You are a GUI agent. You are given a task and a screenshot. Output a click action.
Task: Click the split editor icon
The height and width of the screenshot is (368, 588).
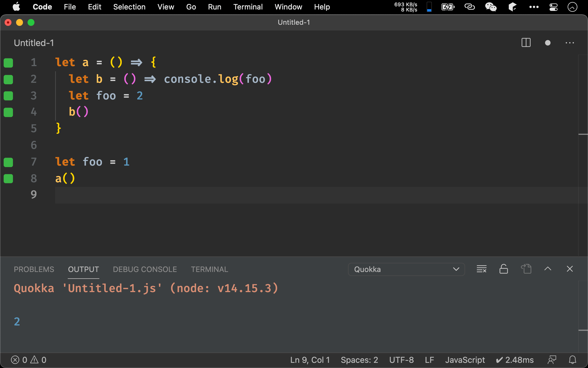526,42
